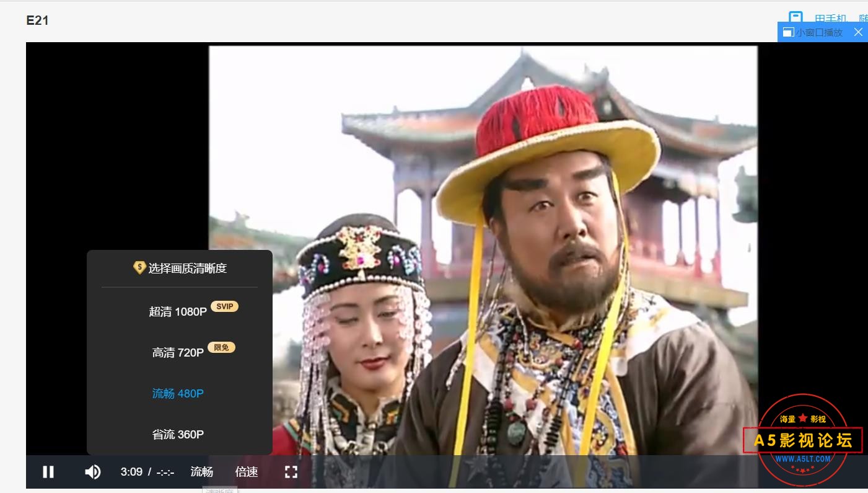
Task: Click the 限免 badge
Action: pyautogui.click(x=221, y=347)
